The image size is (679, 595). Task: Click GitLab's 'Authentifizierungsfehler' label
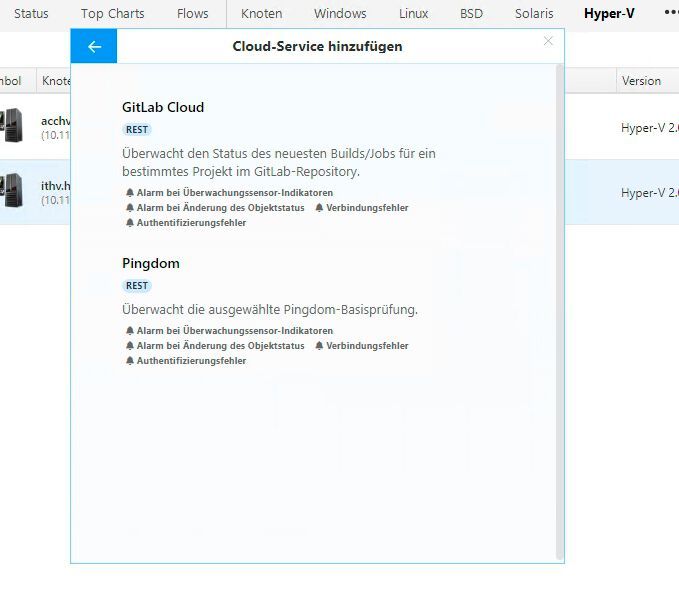point(191,223)
